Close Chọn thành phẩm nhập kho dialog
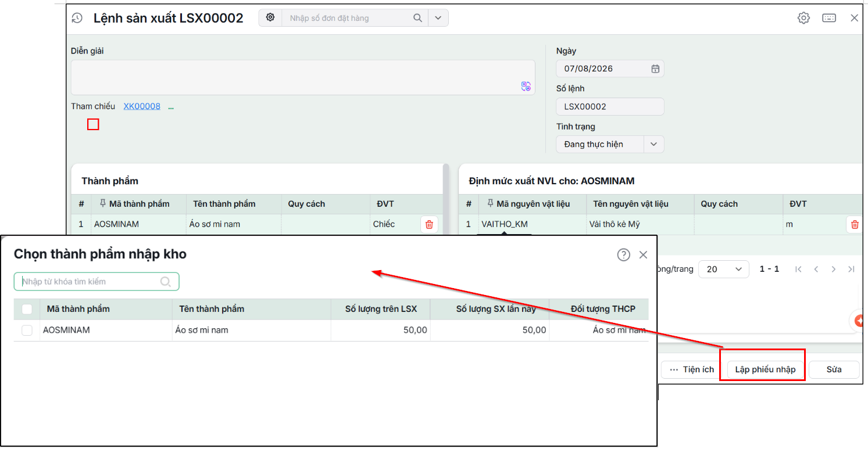 [643, 254]
